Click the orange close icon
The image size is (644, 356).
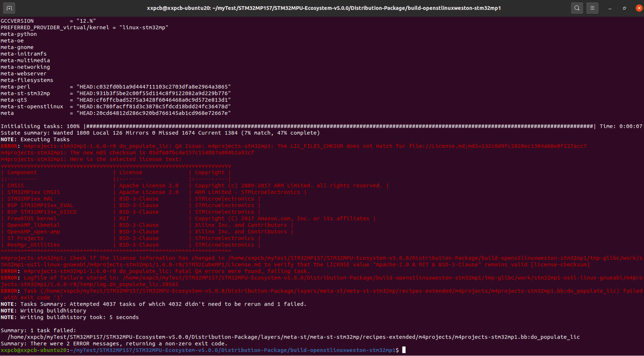coord(639,8)
